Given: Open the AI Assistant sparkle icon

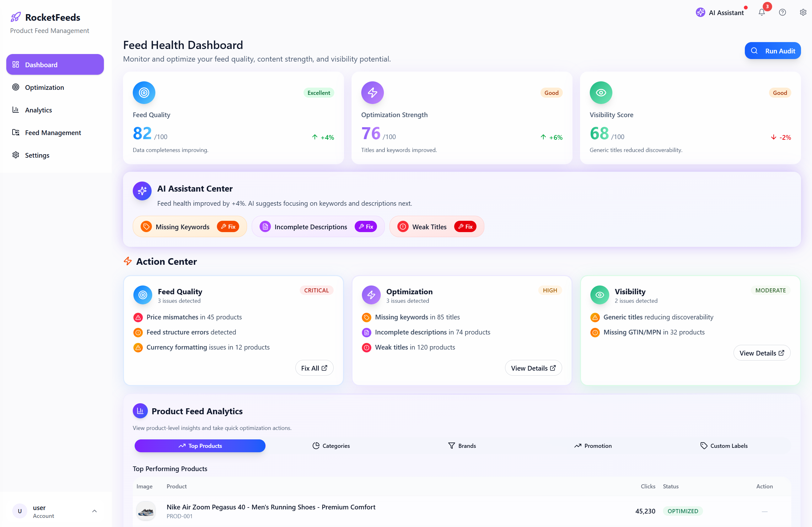Looking at the screenshot, I should [x=701, y=12].
